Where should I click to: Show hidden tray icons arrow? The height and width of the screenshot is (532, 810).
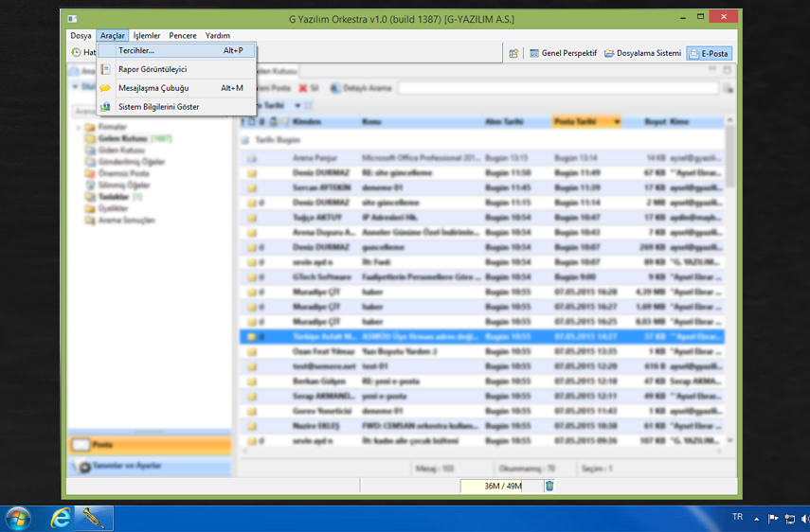click(756, 519)
